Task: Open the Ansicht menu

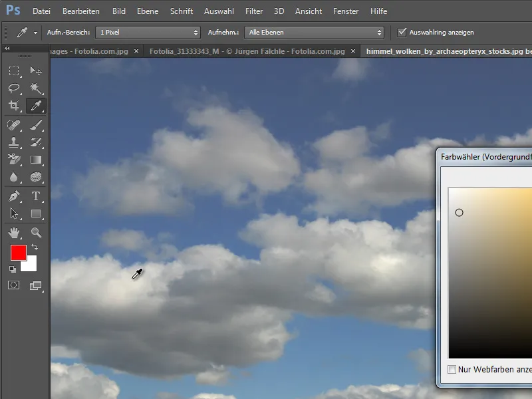Action: (x=309, y=11)
